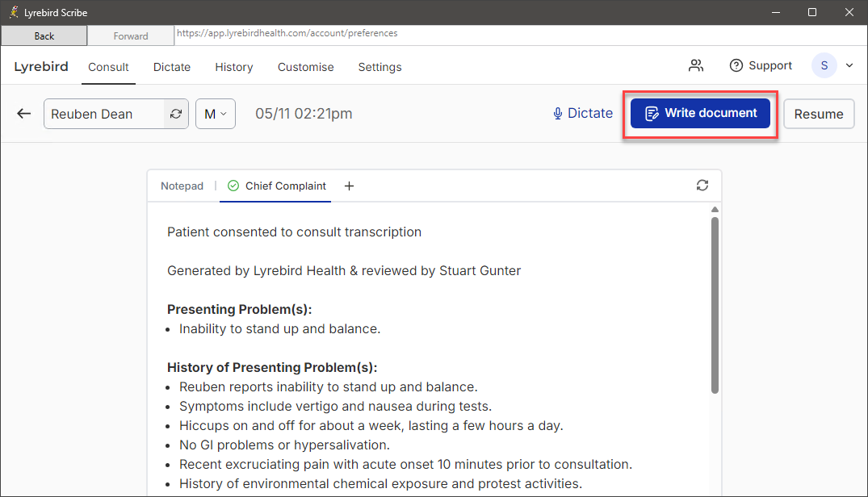Open the Settings tab

(379, 67)
